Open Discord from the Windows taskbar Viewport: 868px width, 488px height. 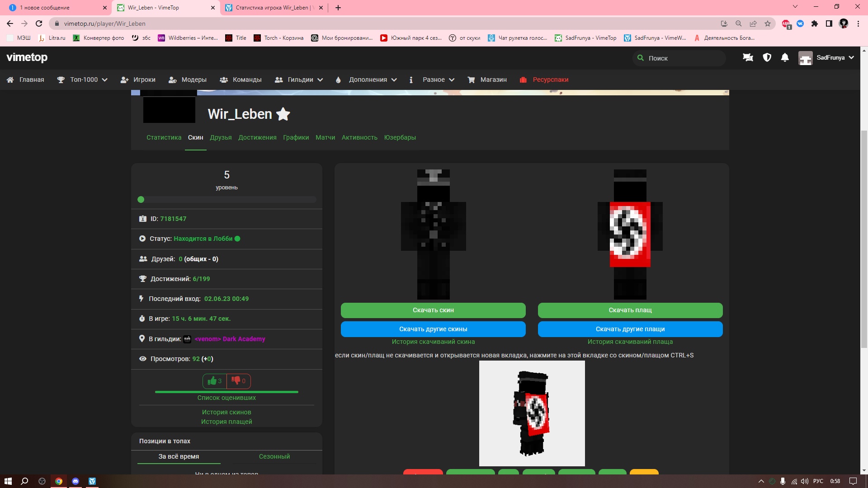coord(75,481)
